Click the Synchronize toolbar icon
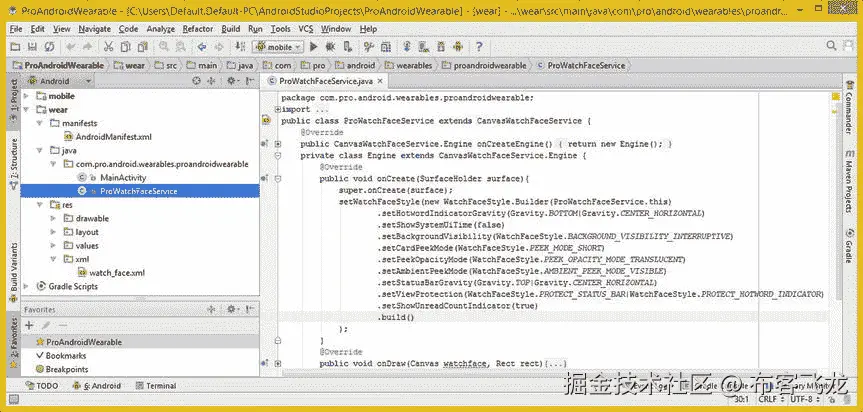863x412 pixels. pyautogui.click(x=50, y=47)
